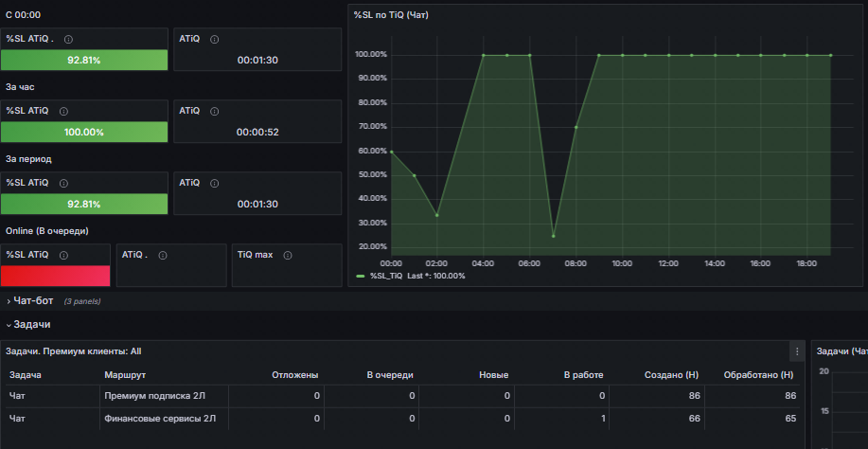Click info icon beside %SL ATiQ under За час
Image resolution: width=868 pixels, height=449 pixels.
click(63, 111)
